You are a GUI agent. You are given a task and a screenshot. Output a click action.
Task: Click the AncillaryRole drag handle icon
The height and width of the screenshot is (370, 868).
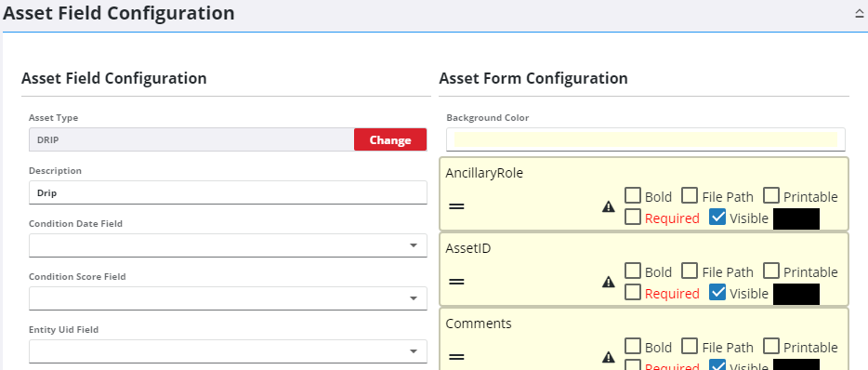pos(456,206)
